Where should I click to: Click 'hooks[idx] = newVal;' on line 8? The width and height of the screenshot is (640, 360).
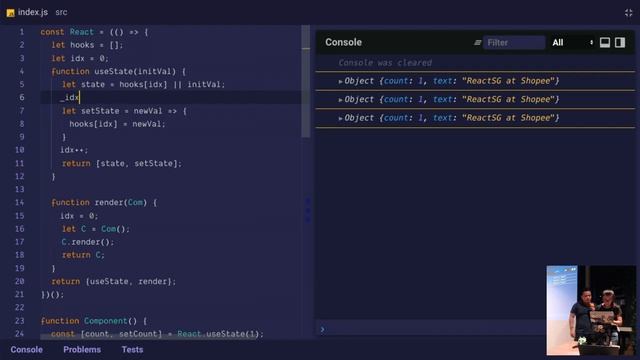pos(117,124)
